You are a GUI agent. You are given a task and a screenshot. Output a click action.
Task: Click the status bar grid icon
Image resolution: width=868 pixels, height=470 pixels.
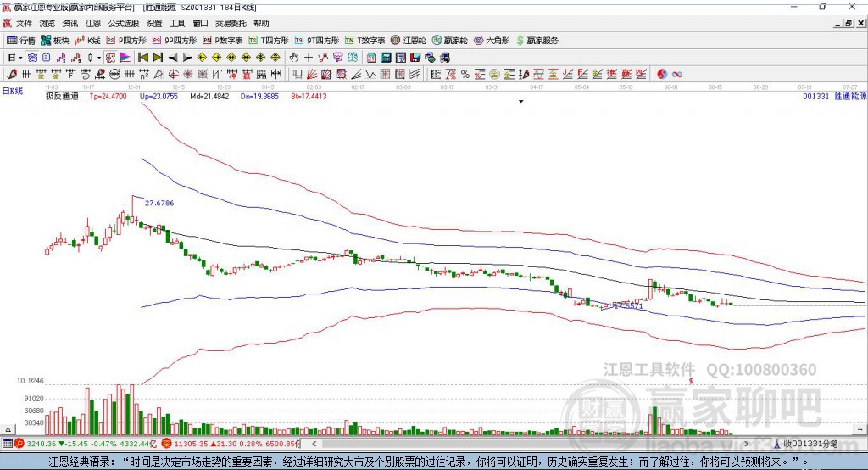point(7,444)
